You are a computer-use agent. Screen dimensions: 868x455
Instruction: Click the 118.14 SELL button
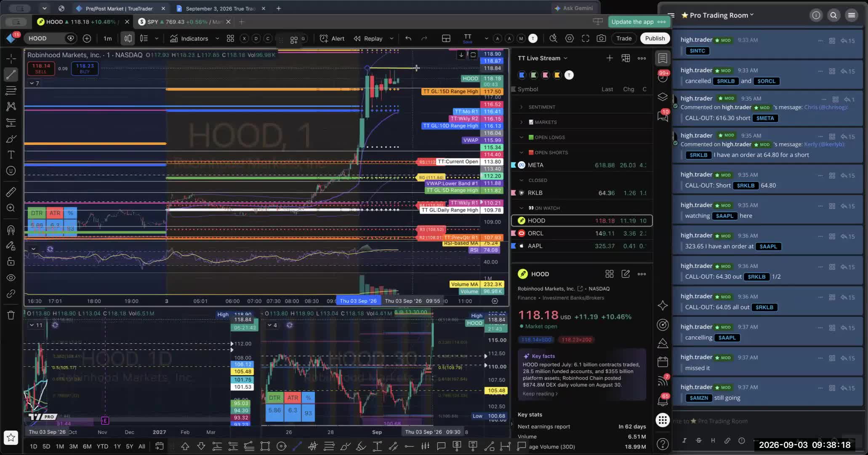(41, 68)
